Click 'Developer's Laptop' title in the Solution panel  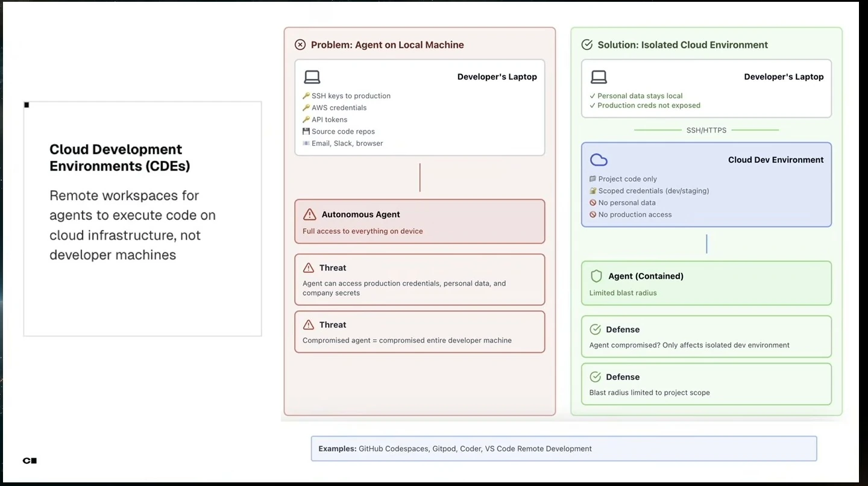[x=784, y=77]
